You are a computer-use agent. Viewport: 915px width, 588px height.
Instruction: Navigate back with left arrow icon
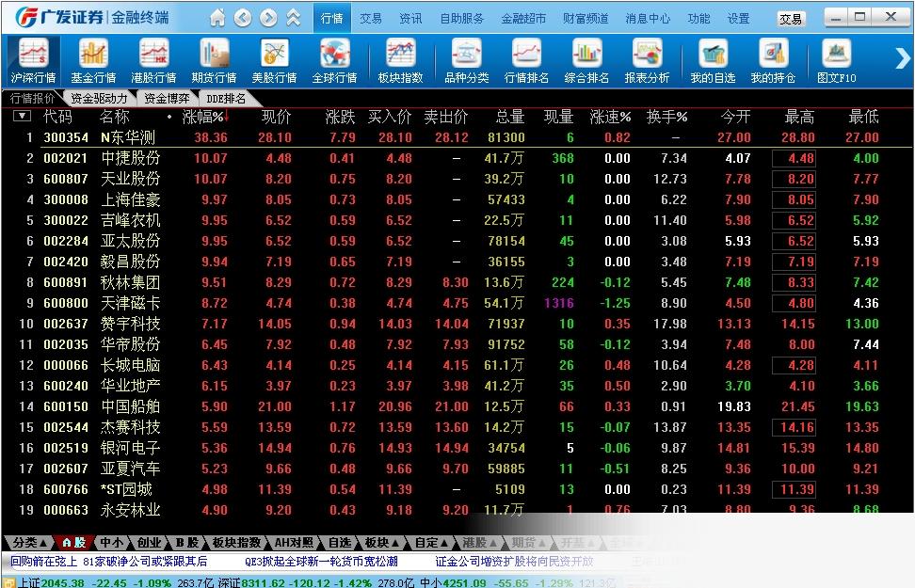pos(243,18)
